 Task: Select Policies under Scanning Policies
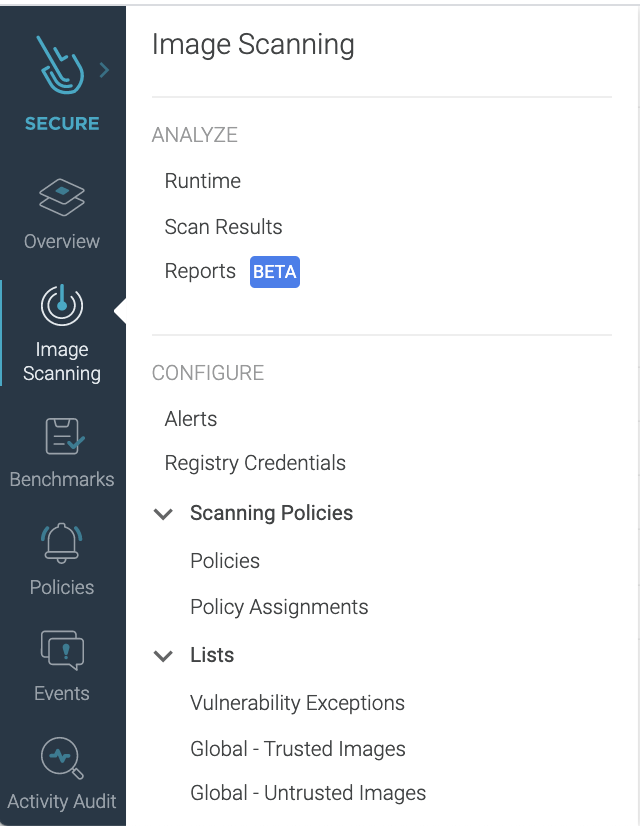(x=225, y=561)
